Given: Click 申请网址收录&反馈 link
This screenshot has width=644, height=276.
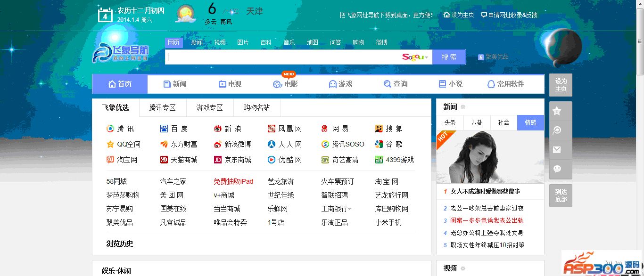Looking at the screenshot, I should click(x=509, y=15).
